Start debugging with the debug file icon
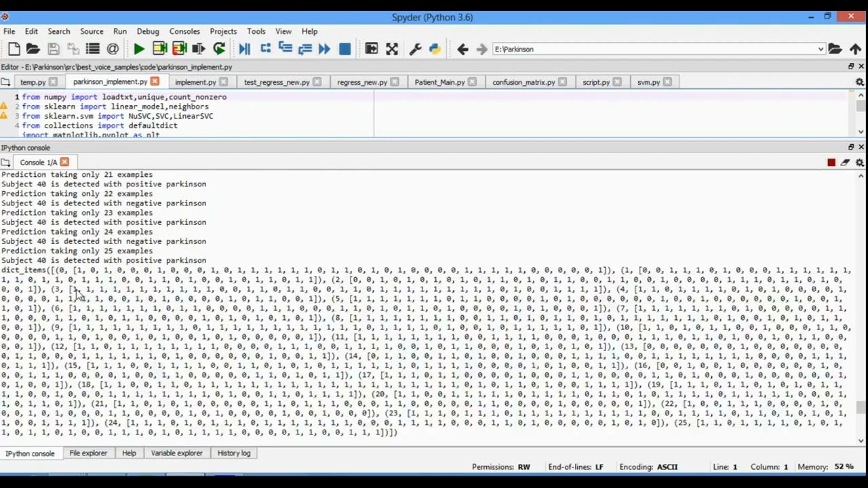The height and width of the screenshot is (488, 868). tap(245, 49)
